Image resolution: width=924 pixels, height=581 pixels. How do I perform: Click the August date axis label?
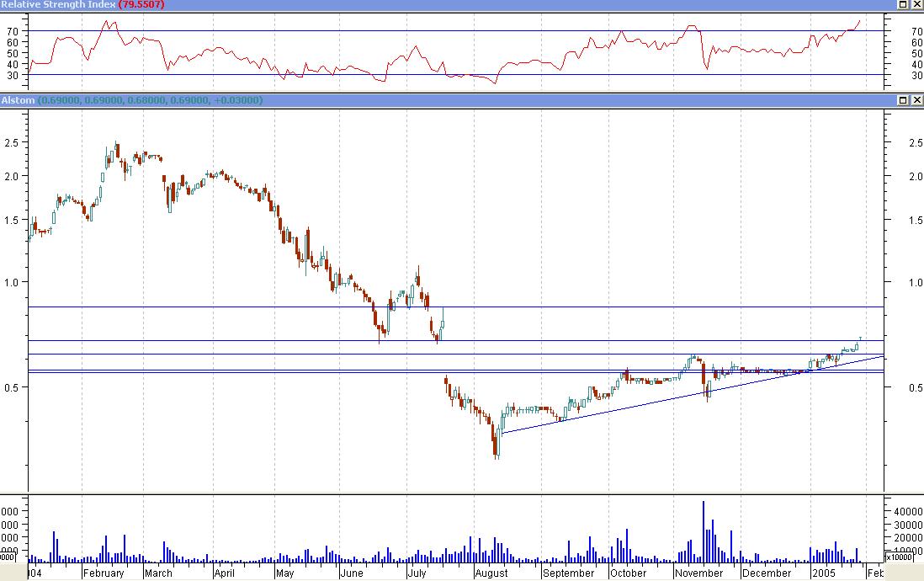491,573
